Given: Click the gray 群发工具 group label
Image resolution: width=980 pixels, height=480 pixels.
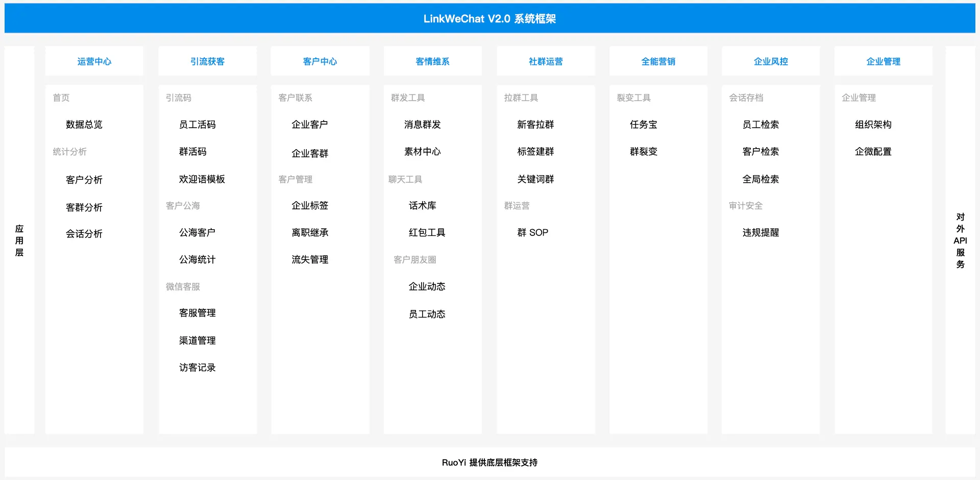Looking at the screenshot, I should tap(408, 98).
